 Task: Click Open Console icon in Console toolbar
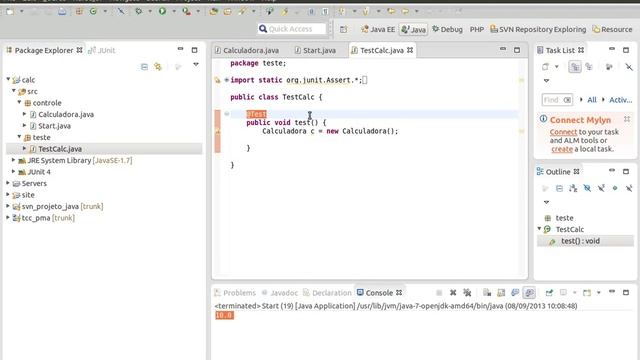click(587, 293)
